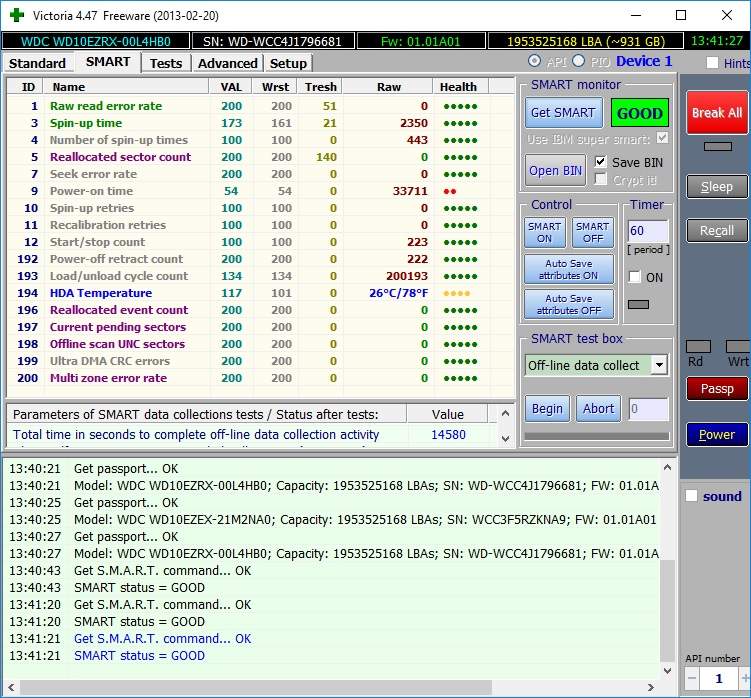Click the VAL column header
This screenshot has height=698, width=751.
(x=231, y=87)
